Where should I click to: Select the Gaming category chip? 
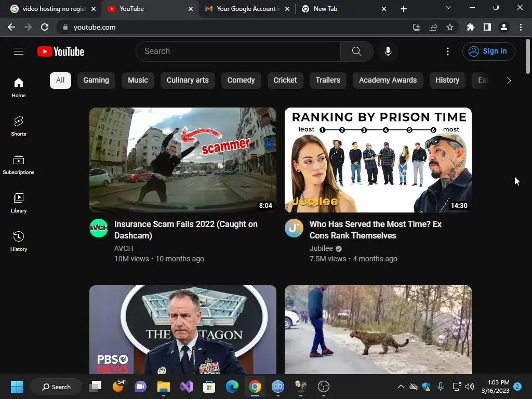tap(96, 81)
